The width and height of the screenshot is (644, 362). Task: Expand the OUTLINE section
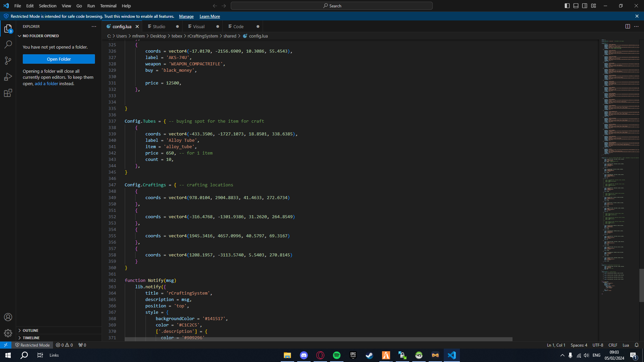point(30,330)
